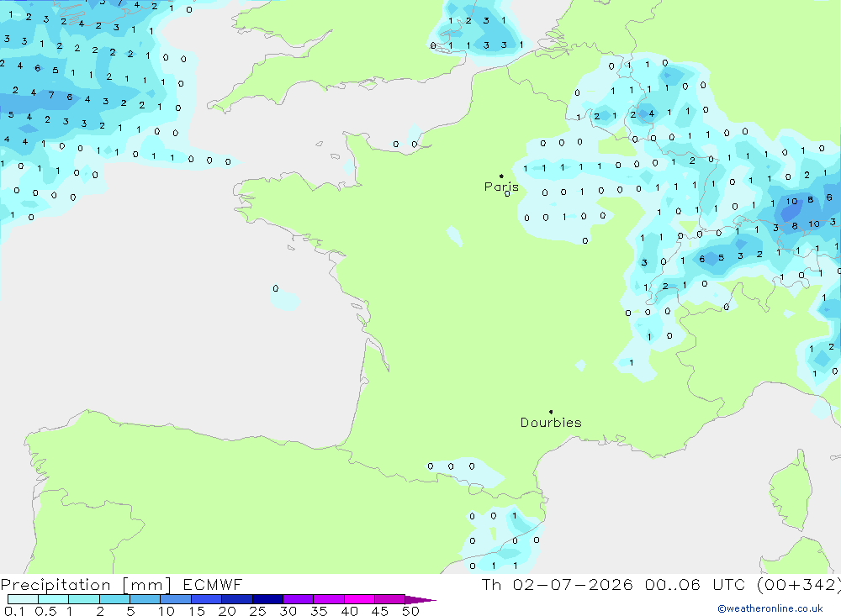Select the 20–25 mm legend swatch
The image size is (841, 616).
pos(237,599)
